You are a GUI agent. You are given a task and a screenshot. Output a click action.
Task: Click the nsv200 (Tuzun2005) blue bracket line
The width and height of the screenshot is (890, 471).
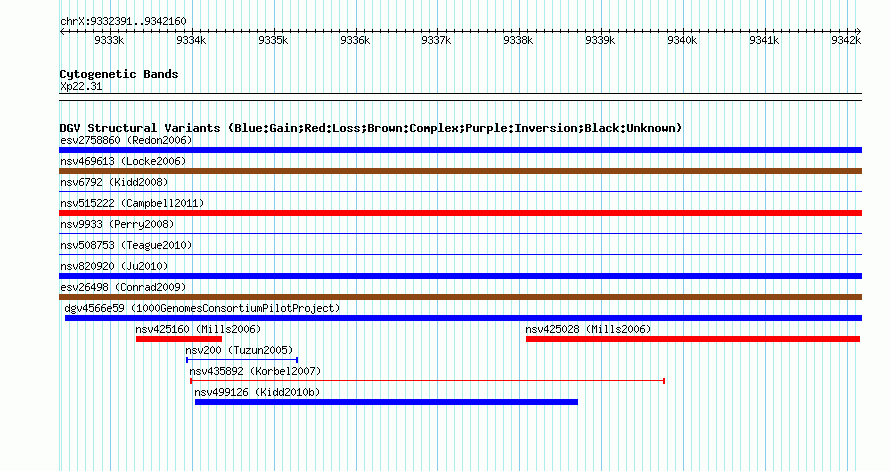242,360
